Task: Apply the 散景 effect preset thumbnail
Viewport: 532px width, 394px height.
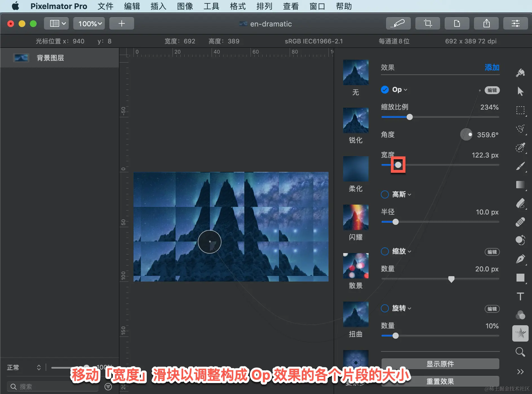Action: pyautogui.click(x=356, y=266)
